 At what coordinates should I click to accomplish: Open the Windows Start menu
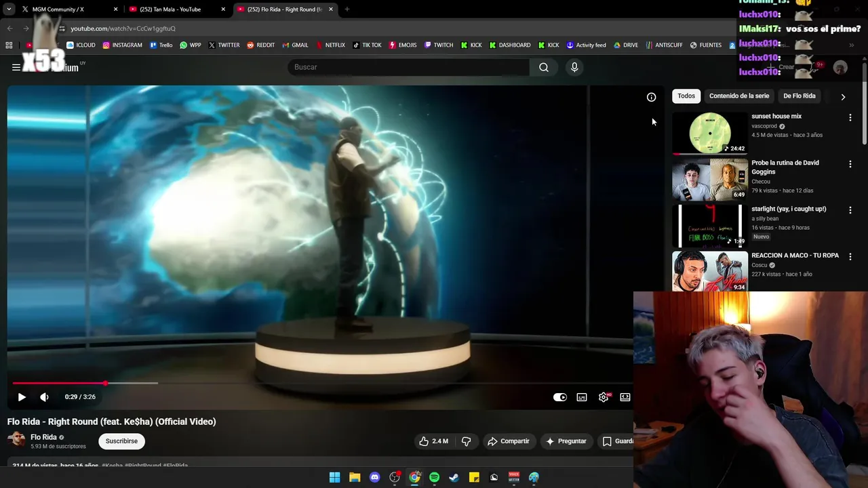(334, 477)
